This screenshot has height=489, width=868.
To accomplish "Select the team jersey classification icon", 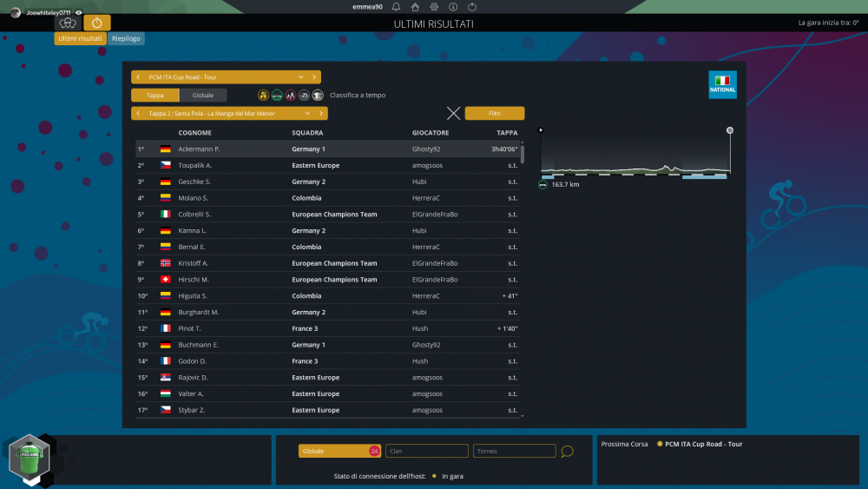I will coord(317,96).
